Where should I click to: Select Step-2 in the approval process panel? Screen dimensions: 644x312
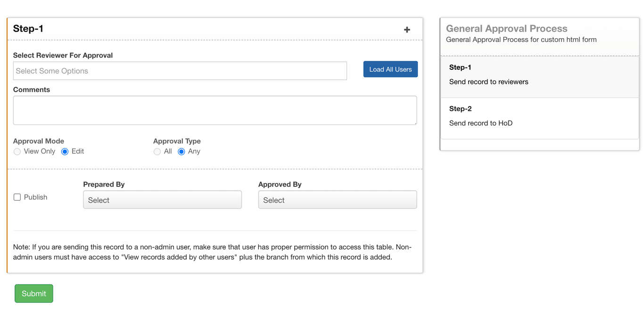(539, 118)
